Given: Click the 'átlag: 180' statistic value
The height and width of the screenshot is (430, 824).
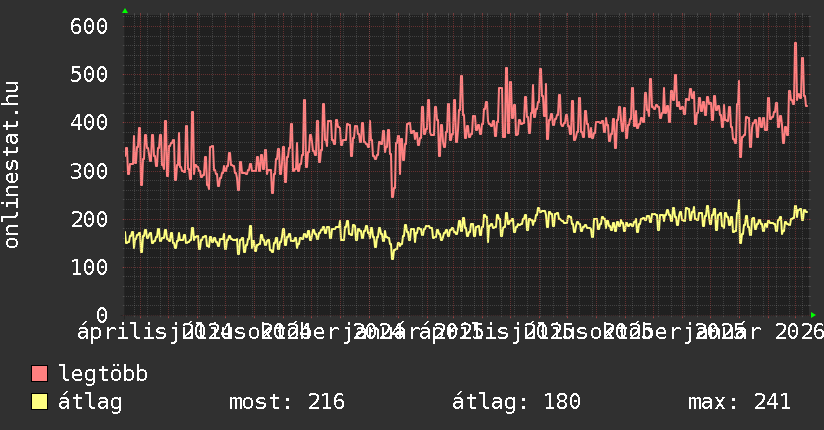Looking at the screenshot, I should point(517,402).
